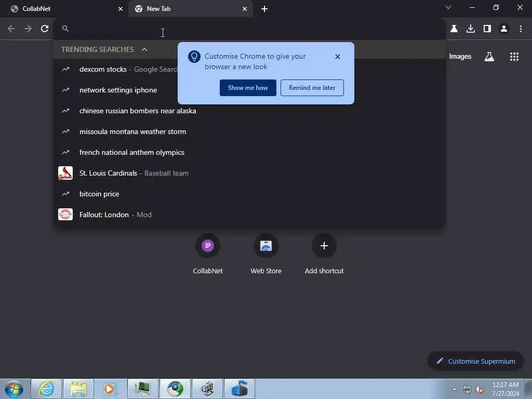Click the Fallout: London thumbnail image
This screenshot has height=399, width=532.
click(65, 215)
